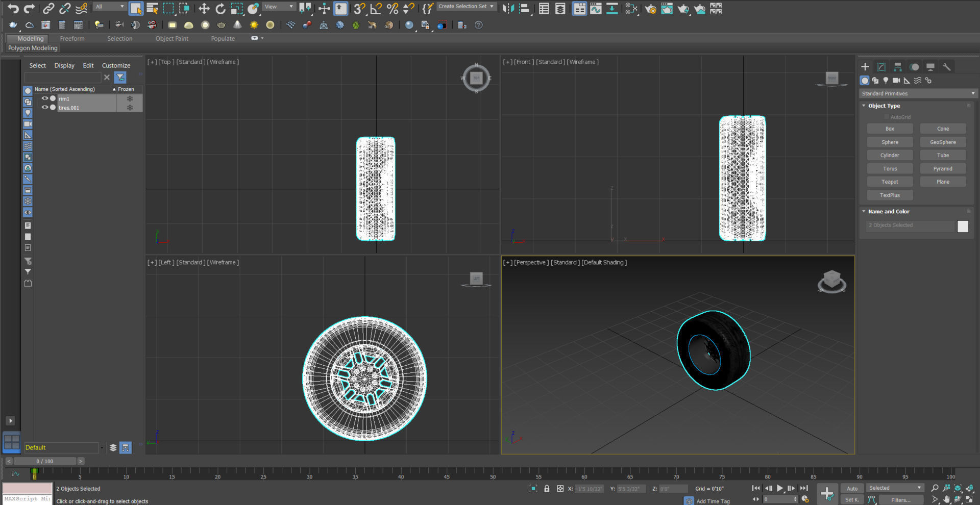Viewport: 980px width, 505px height.
Task: Toggle the 3D Snaps icon
Action: click(359, 8)
